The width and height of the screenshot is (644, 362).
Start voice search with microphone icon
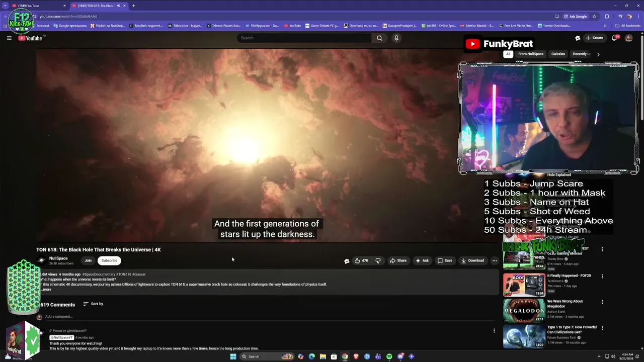click(396, 38)
